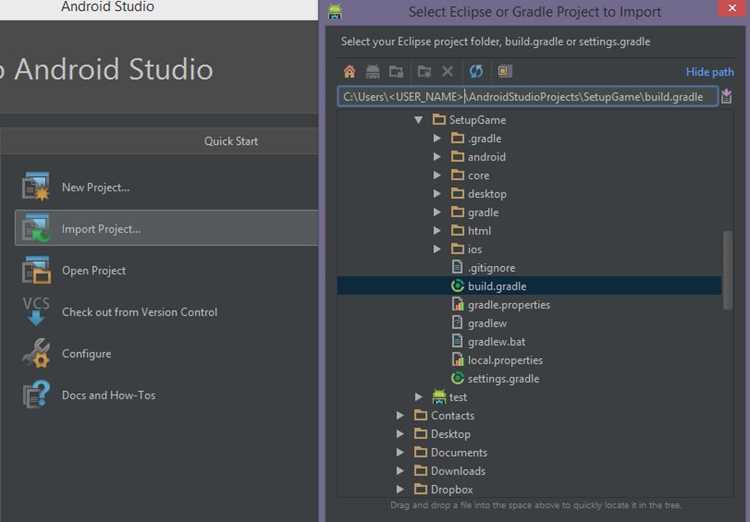750x522 pixels.
Task: Select the local.properties file name
Action: (505, 360)
